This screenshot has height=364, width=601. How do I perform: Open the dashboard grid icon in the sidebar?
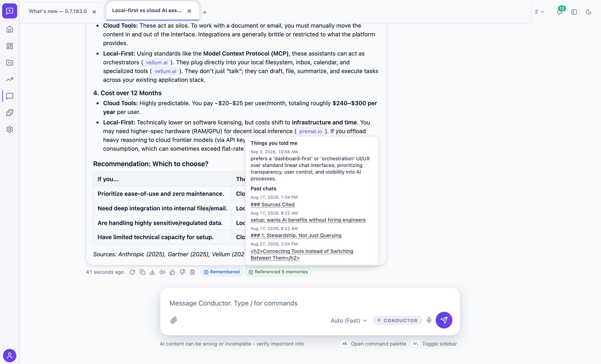pyautogui.click(x=10, y=46)
